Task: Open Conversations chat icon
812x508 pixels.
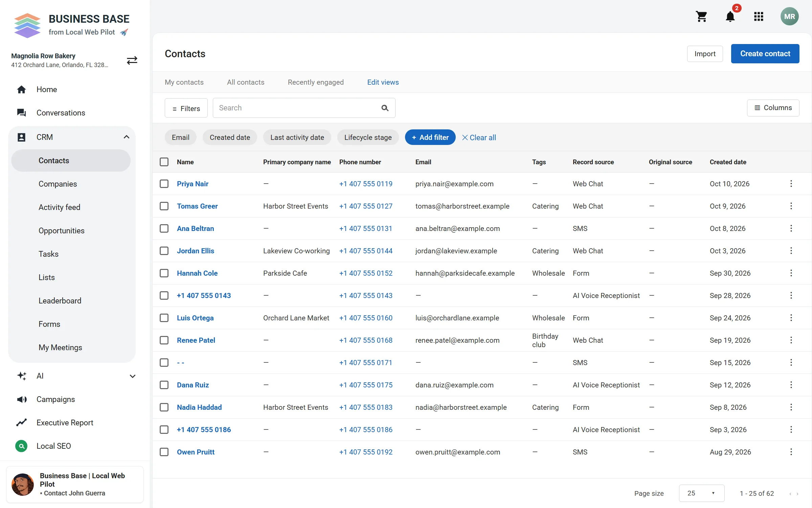Action: (21, 113)
